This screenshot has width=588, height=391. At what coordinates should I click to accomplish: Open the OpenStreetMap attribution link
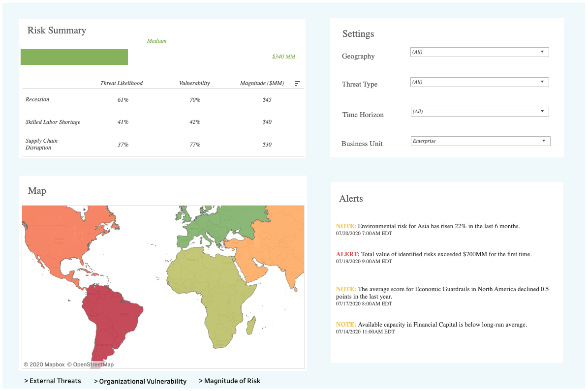(x=91, y=364)
